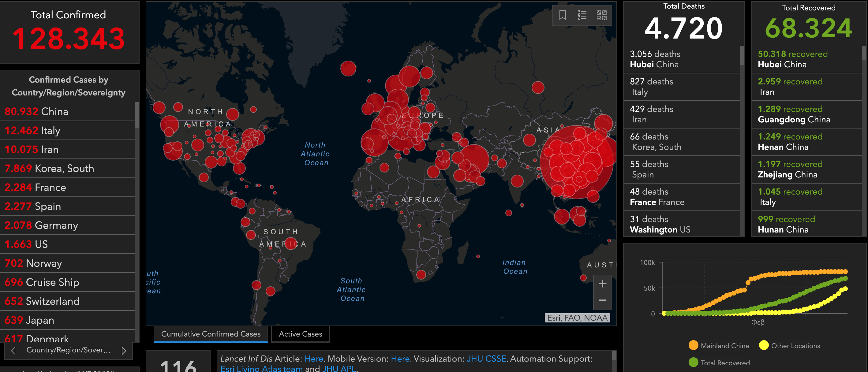Image resolution: width=868 pixels, height=372 pixels.
Task: Switch to Cumulative Confirmed Cases tab
Action: tap(211, 334)
